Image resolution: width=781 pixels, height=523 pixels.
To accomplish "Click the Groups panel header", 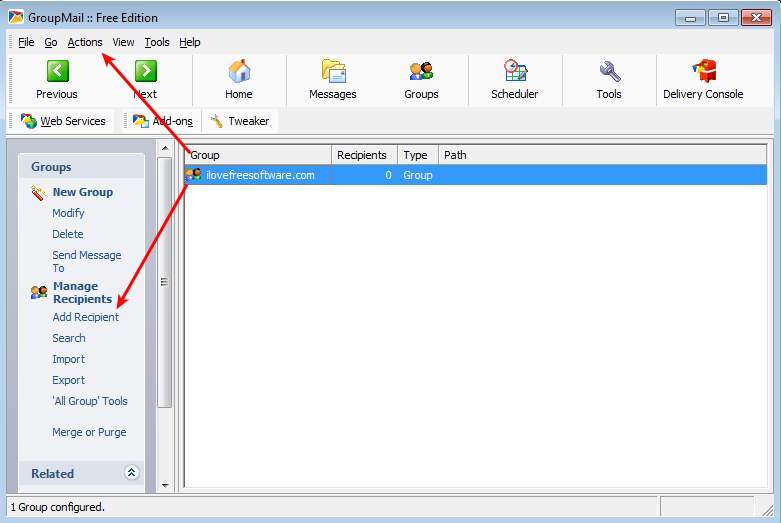I will click(x=82, y=167).
